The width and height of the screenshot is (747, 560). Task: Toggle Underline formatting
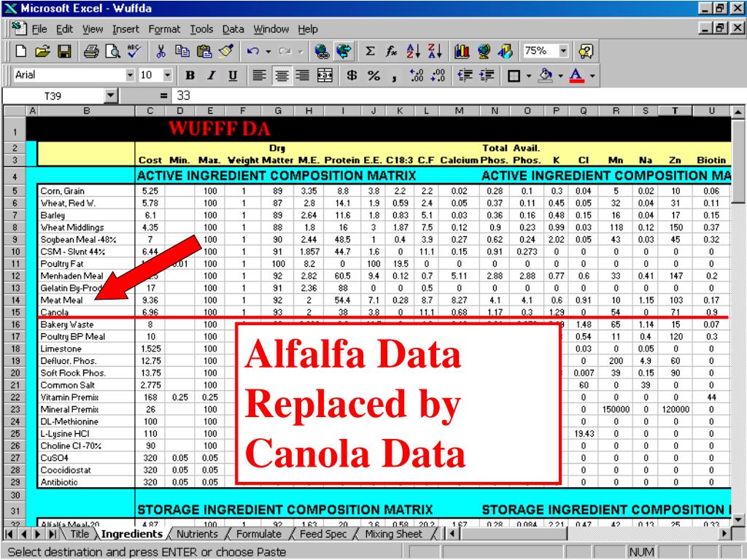233,75
